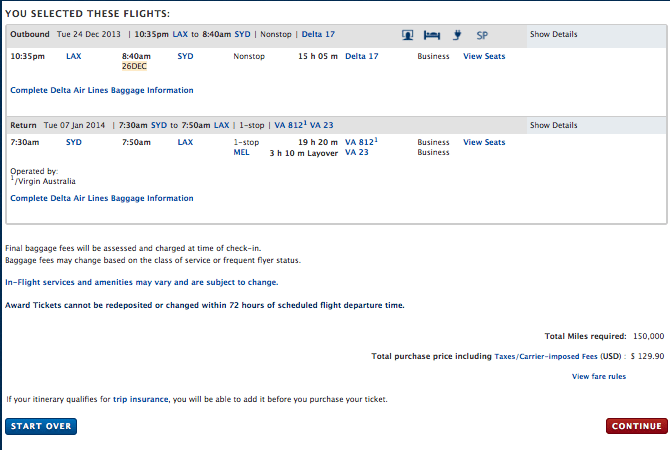Click the START OVER button
This screenshot has height=450, width=670.
pyautogui.click(x=41, y=426)
